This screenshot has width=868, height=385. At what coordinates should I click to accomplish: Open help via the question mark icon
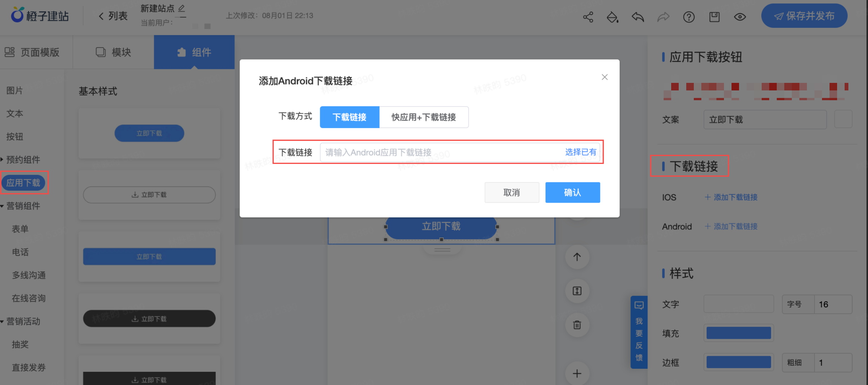click(689, 17)
